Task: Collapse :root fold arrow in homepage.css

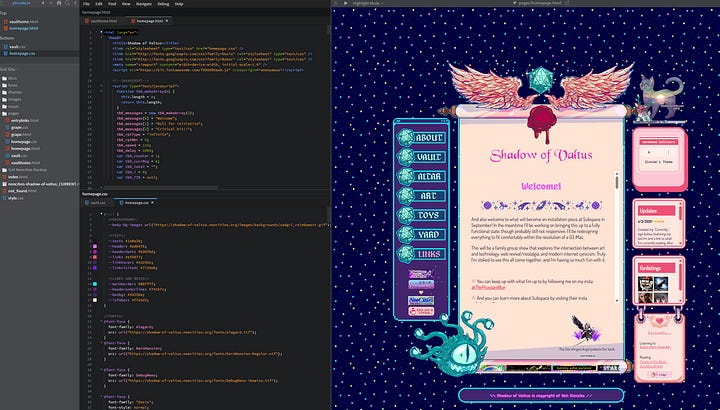Action: click(101, 214)
